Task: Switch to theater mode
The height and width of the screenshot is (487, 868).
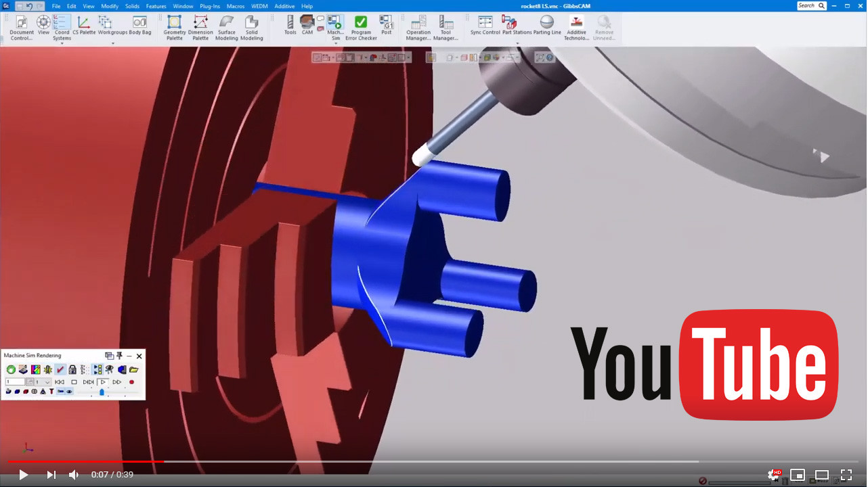Action: [x=822, y=475]
